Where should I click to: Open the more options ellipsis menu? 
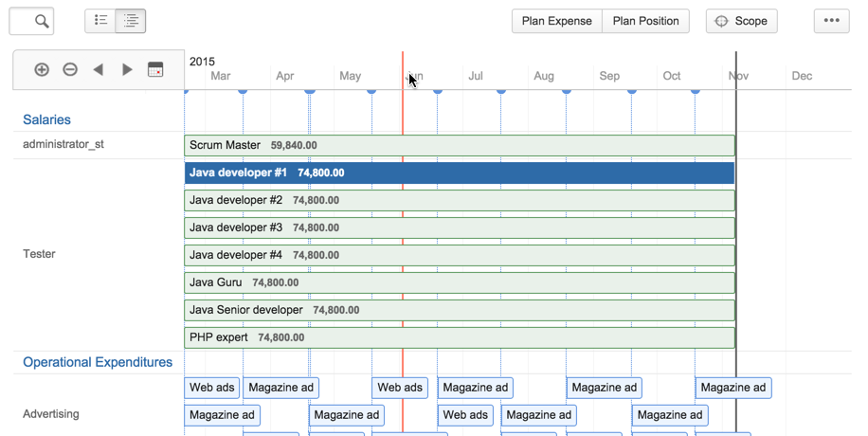coord(831,21)
